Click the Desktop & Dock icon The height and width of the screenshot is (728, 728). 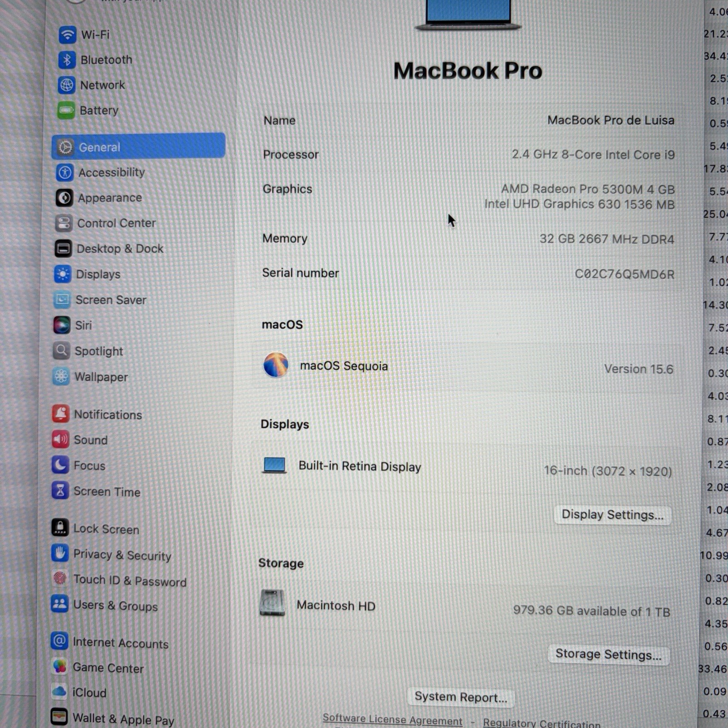[x=63, y=249]
